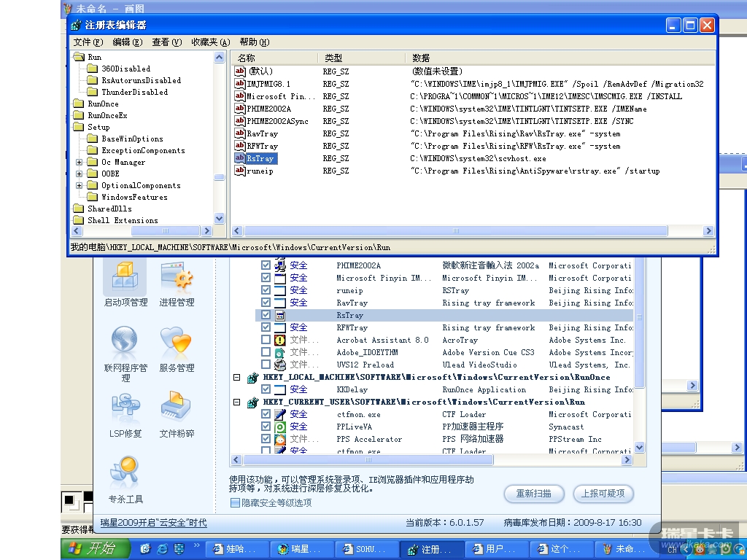Click the RunOnce folder icon in registry tree
Screen dimensions: 747x560
(x=79, y=104)
